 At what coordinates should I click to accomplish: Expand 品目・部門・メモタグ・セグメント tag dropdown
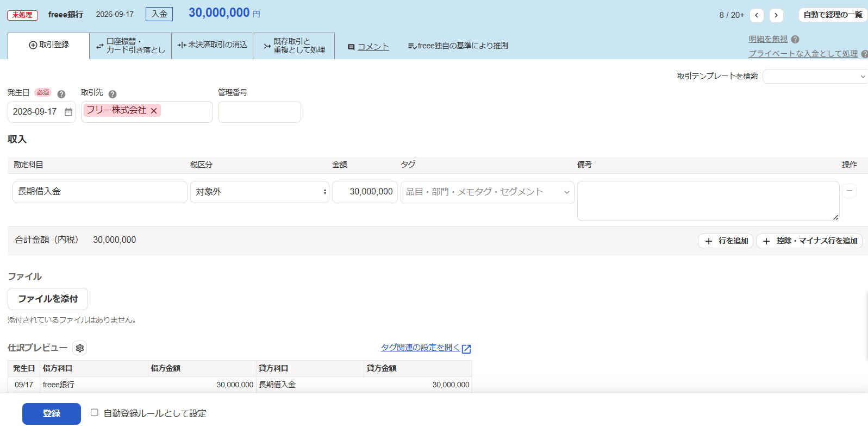pyautogui.click(x=488, y=192)
